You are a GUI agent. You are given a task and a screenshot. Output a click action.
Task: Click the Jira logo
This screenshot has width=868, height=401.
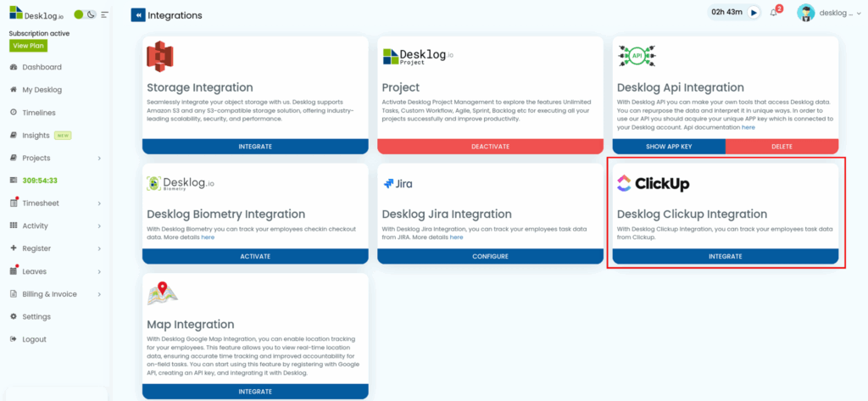tap(398, 184)
